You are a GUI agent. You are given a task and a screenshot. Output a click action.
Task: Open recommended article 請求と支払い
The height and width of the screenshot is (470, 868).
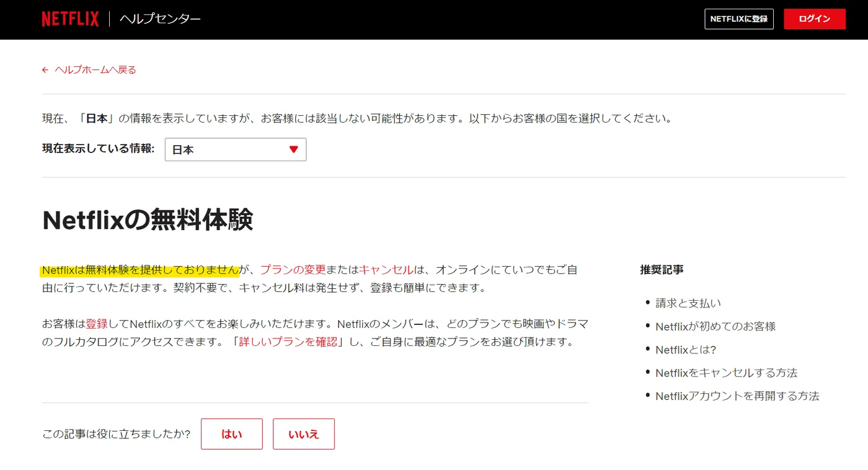point(688,303)
